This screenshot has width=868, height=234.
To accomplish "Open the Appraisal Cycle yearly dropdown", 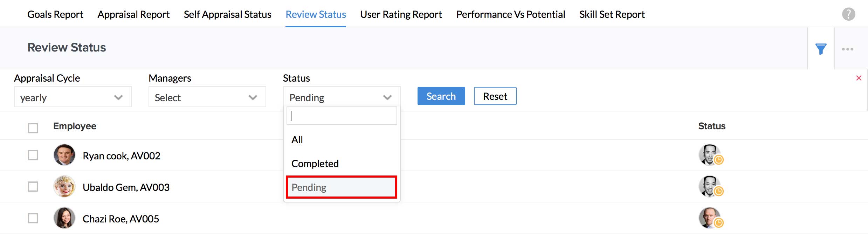I will (x=73, y=97).
